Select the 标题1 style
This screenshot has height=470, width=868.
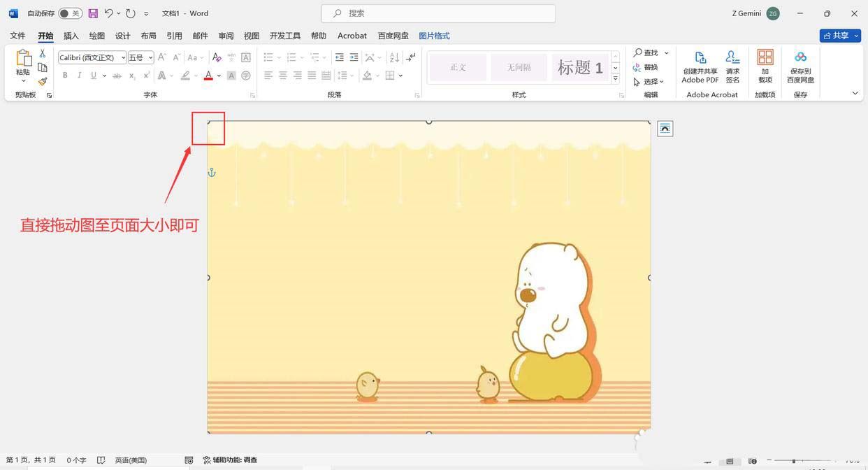(580, 66)
